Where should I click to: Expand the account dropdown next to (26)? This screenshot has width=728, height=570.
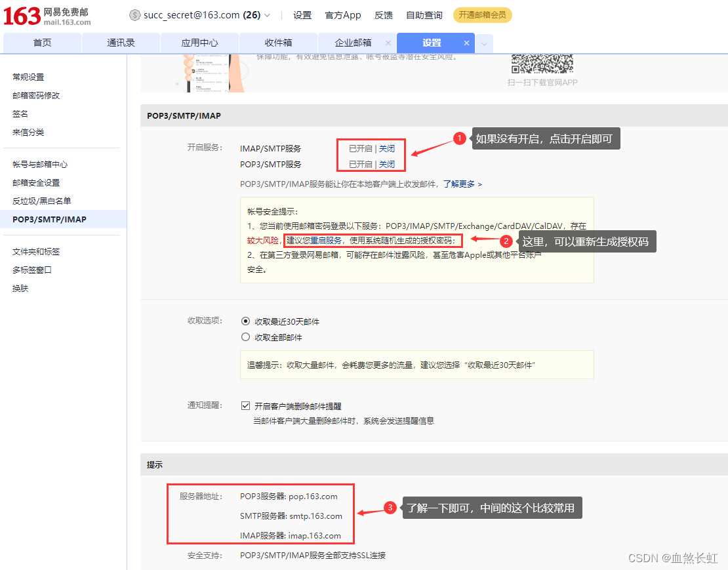coord(268,15)
